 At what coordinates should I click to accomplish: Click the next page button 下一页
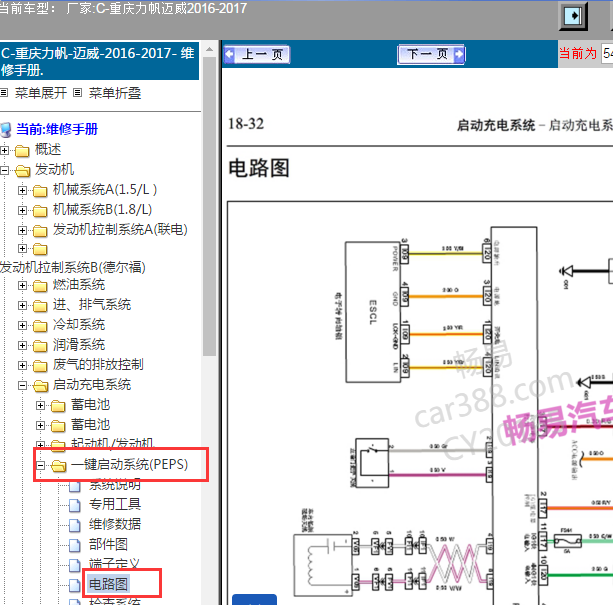pos(431,54)
